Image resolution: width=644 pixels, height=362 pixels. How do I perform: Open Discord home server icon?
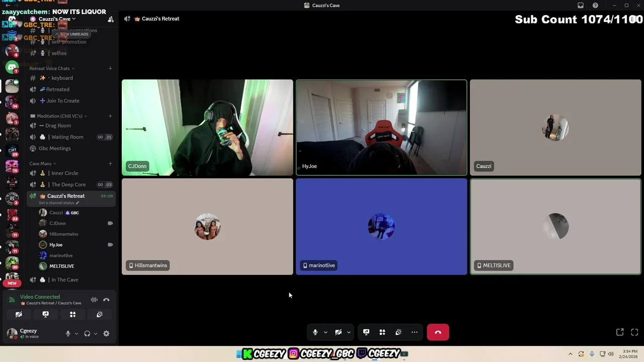click(12, 20)
